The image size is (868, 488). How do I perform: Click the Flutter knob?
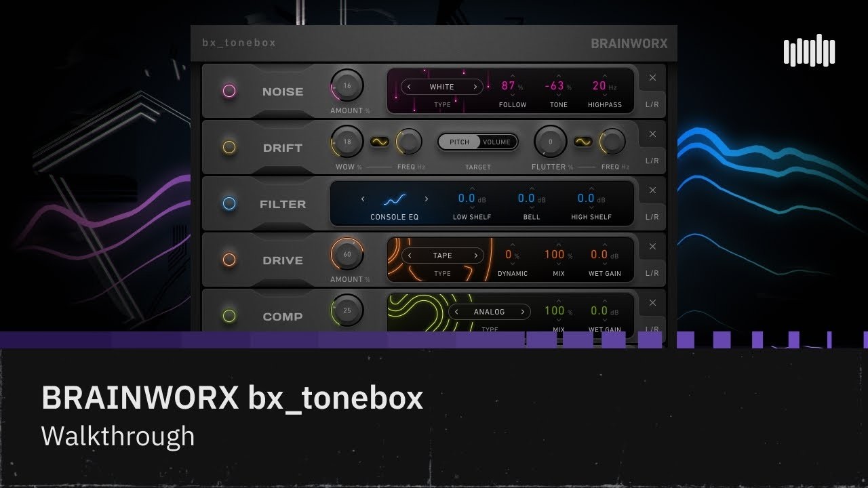coord(551,142)
